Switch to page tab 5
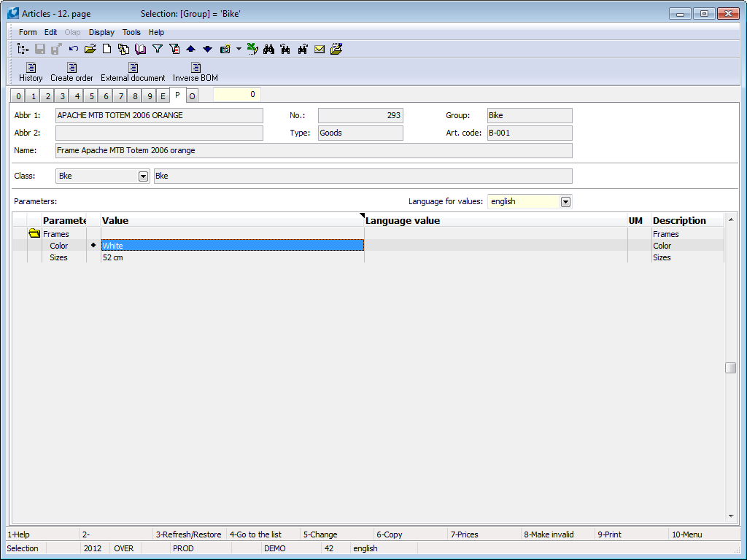 click(91, 96)
